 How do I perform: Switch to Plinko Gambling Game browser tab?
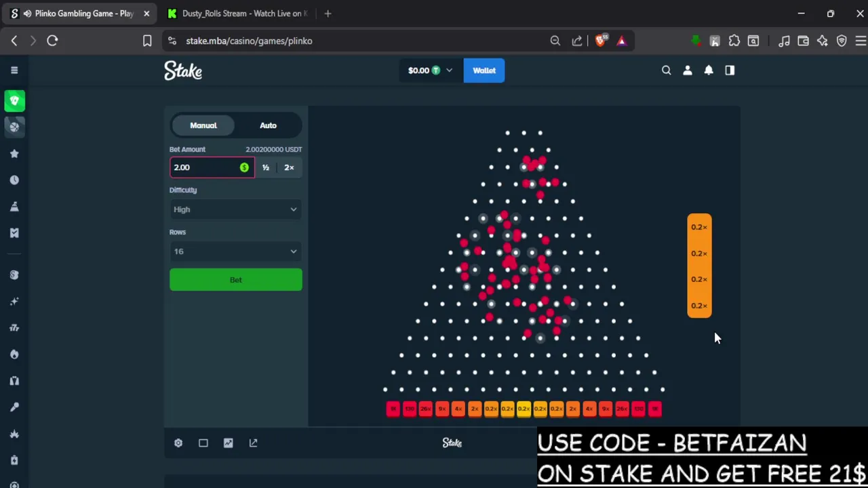(x=79, y=14)
